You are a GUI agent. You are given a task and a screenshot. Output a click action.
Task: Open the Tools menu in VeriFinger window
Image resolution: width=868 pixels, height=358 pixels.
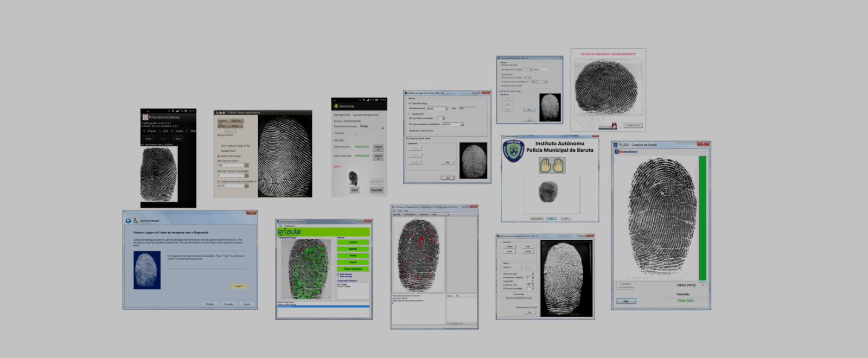[400, 211]
